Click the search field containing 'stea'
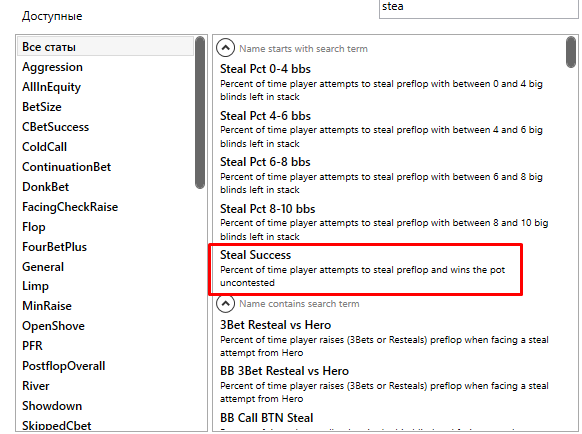 tap(478, 8)
